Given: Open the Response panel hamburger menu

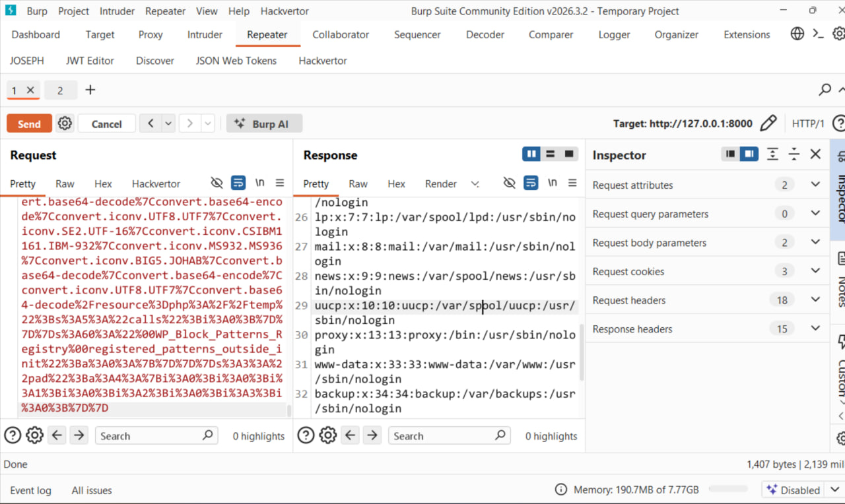Looking at the screenshot, I should (572, 183).
